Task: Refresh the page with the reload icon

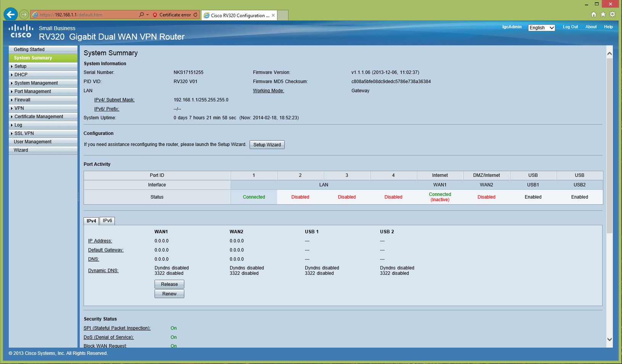Action: click(x=195, y=15)
